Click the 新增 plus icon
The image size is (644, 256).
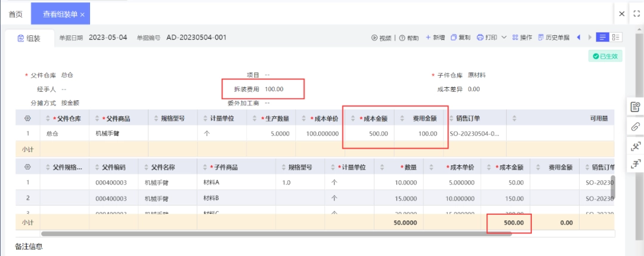pos(428,38)
